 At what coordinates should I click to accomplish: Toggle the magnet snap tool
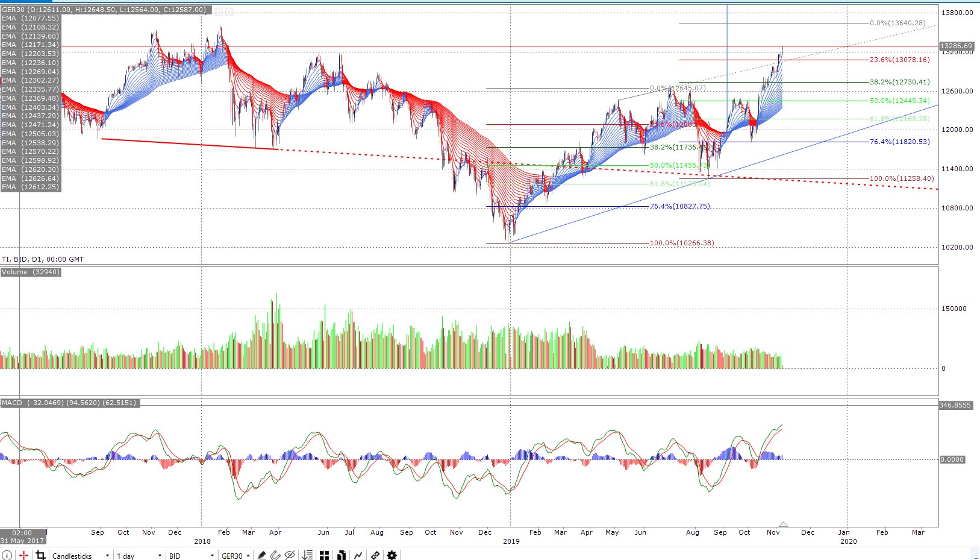click(275, 555)
